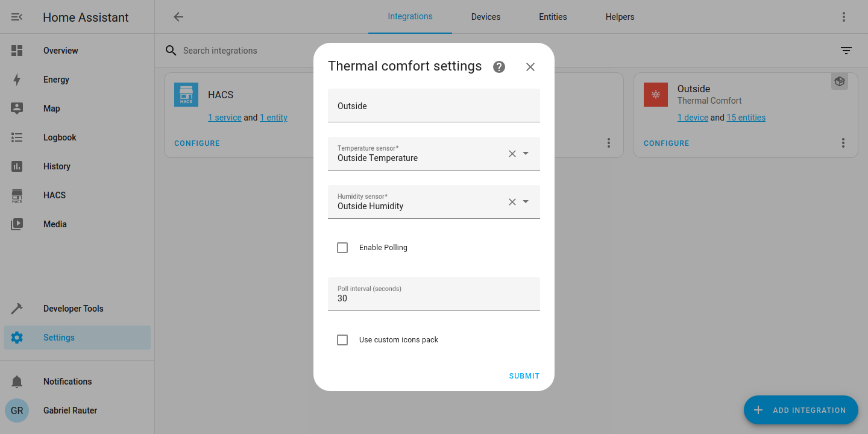868x434 pixels.
Task: Submit the thermal comfort settings
Action: [524, 376]
